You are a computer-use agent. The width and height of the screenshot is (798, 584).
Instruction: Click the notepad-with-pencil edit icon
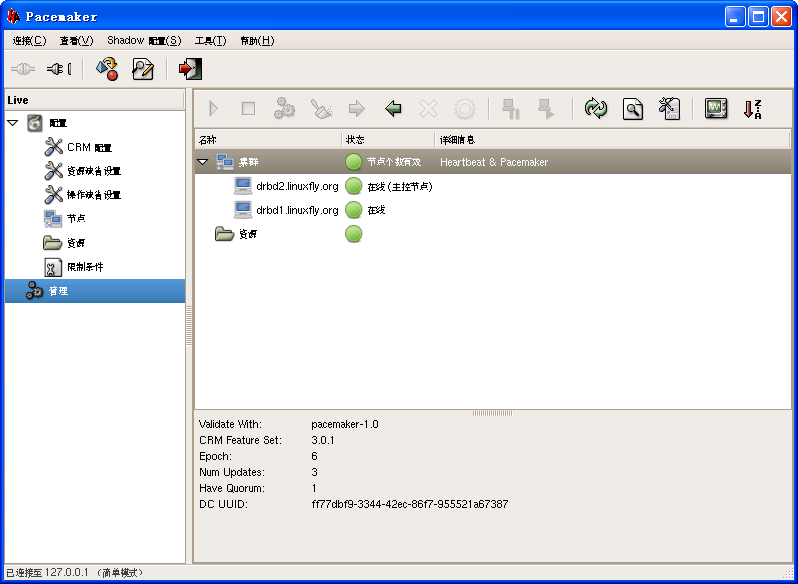[143, 69]
